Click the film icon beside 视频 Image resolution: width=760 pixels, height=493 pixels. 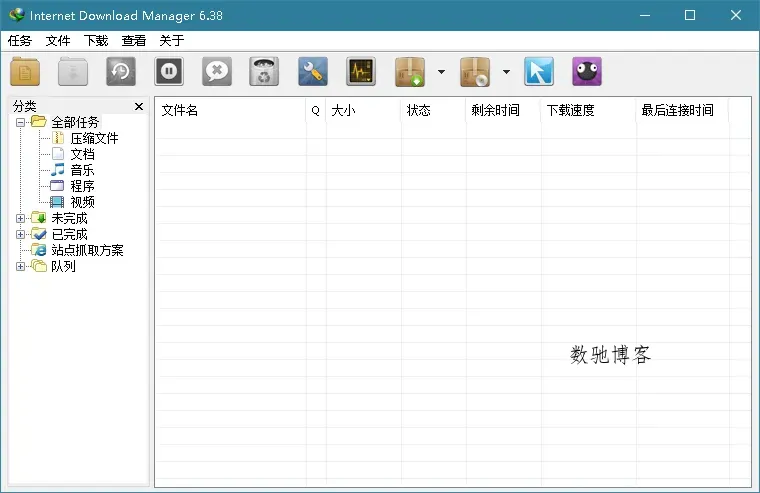tap(57, 202)
